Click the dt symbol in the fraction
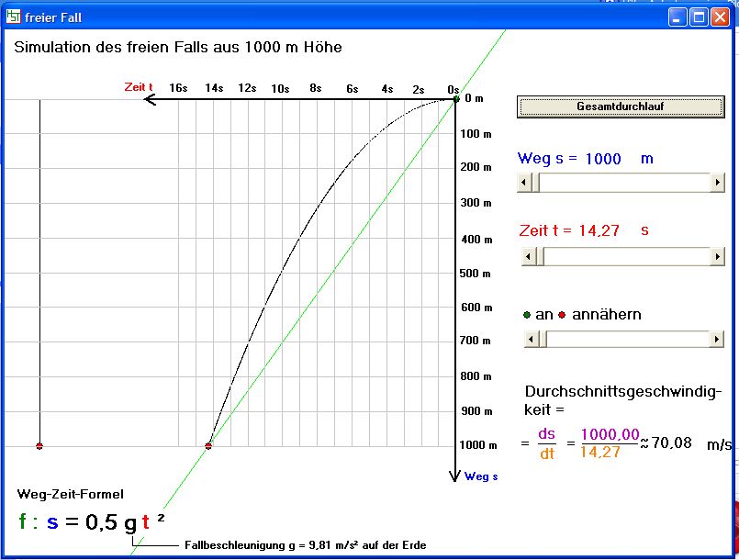 tap(547, 454)
